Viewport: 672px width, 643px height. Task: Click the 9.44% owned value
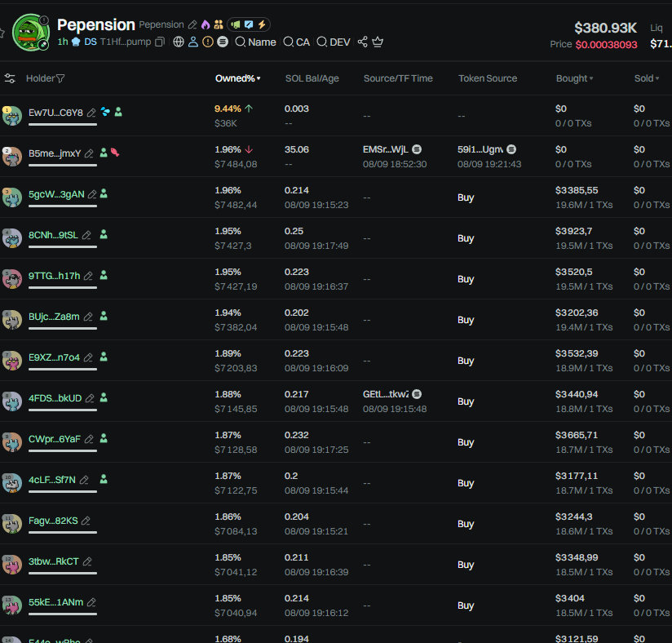point(228,109)
